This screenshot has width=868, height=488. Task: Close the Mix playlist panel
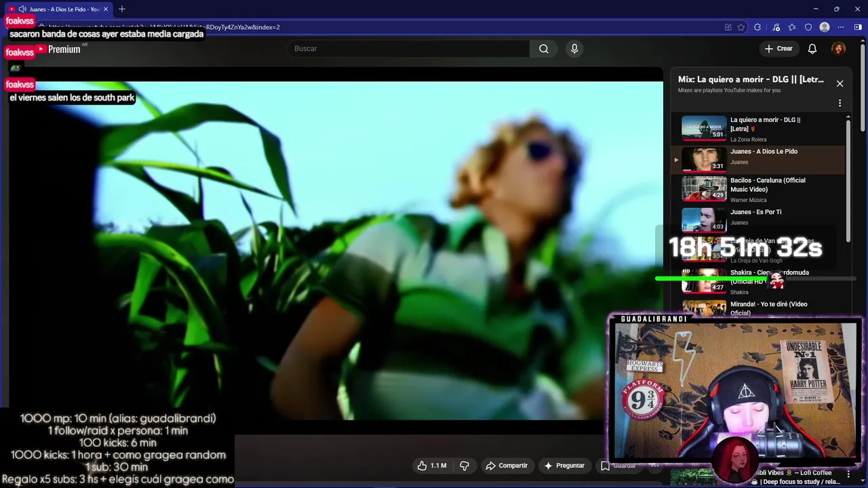coord(840,83)
